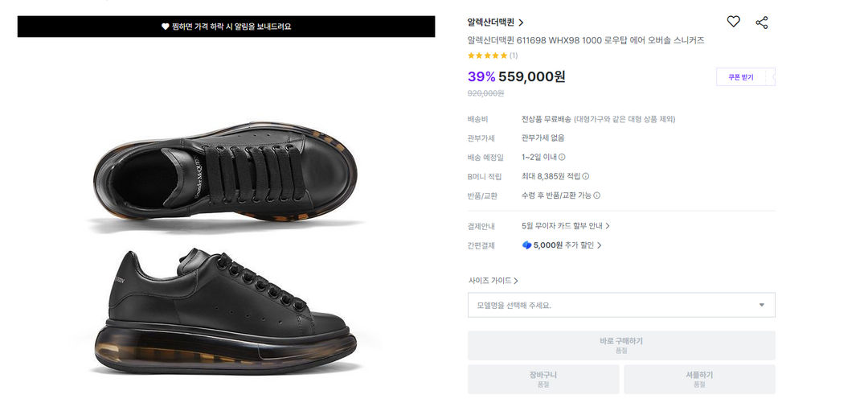Image resolution: width=868 pixels, height=411 pixels.
Task: Click the share icon
Action: click(762, 23)
